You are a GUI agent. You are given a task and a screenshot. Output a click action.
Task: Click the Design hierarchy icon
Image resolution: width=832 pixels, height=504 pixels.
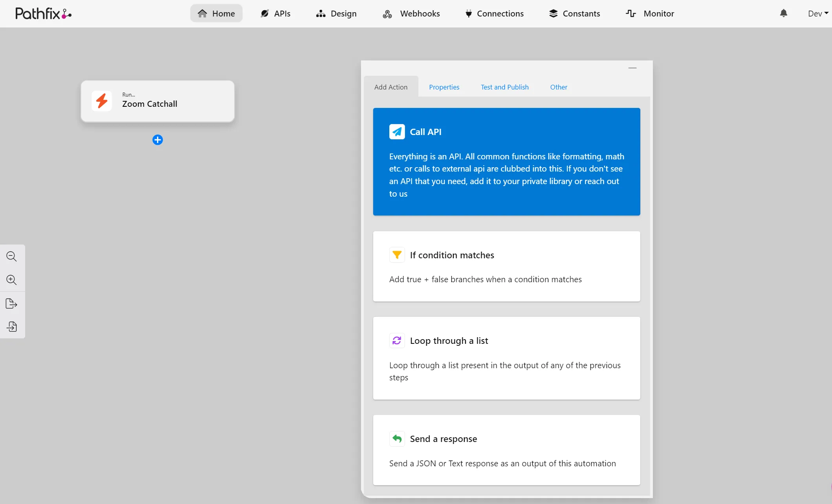tap(321, 14)
